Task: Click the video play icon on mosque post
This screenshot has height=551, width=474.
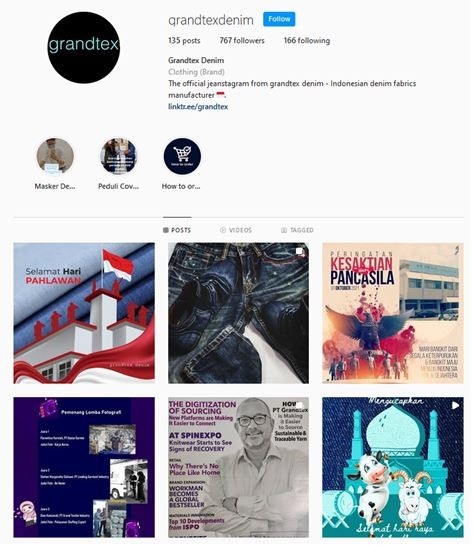Action: pyautogui.click(x=455, y=405)
